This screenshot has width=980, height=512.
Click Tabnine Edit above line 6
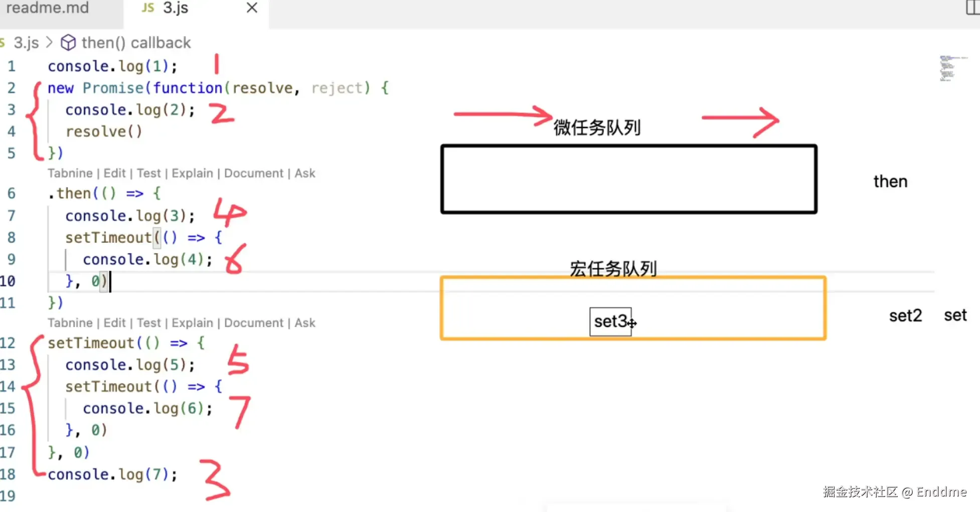point(114,174)
